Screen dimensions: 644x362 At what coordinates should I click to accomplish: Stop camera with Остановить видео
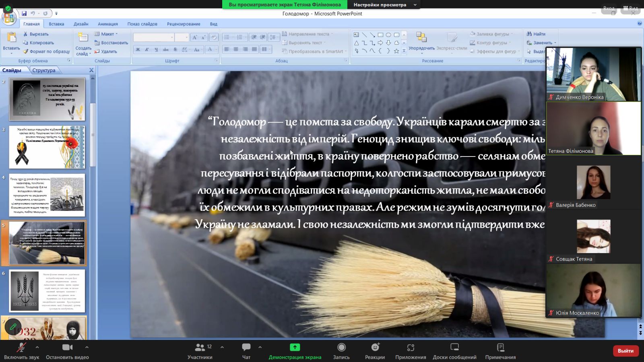coord(67,350)
